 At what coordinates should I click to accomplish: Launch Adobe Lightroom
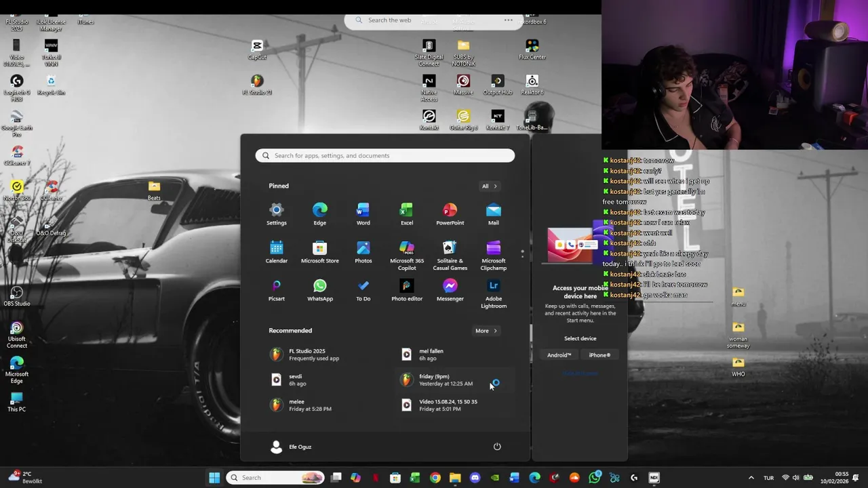click(x=494, y=293)
